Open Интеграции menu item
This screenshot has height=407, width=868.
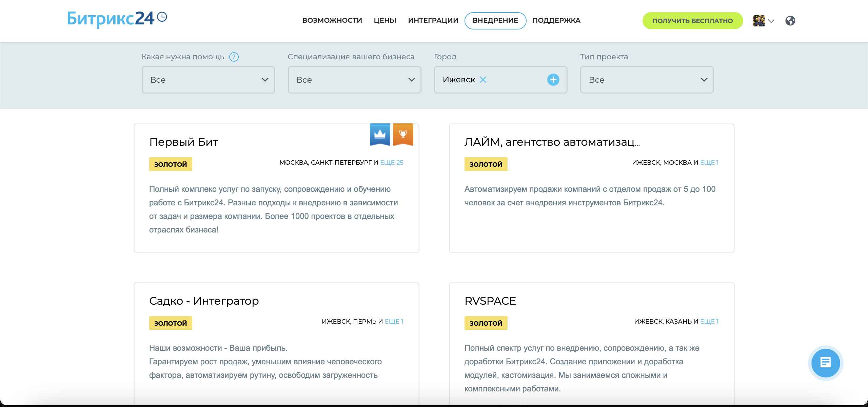coord(433,20)
